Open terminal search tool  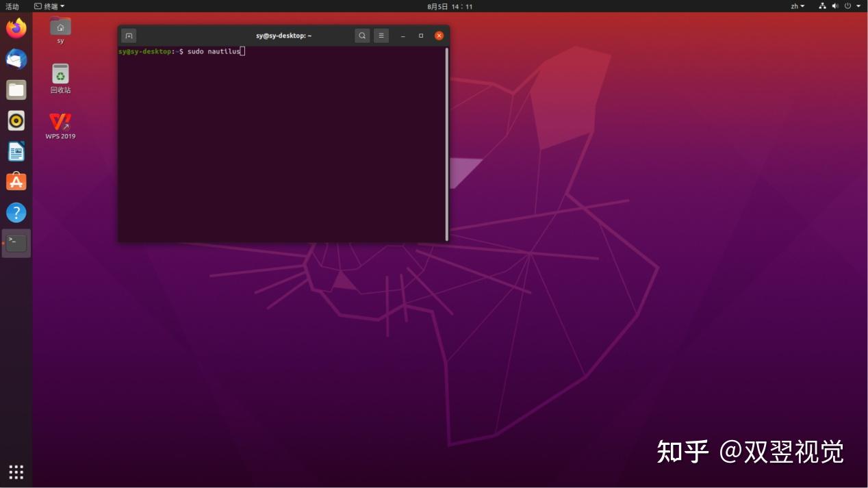(362, 36)
